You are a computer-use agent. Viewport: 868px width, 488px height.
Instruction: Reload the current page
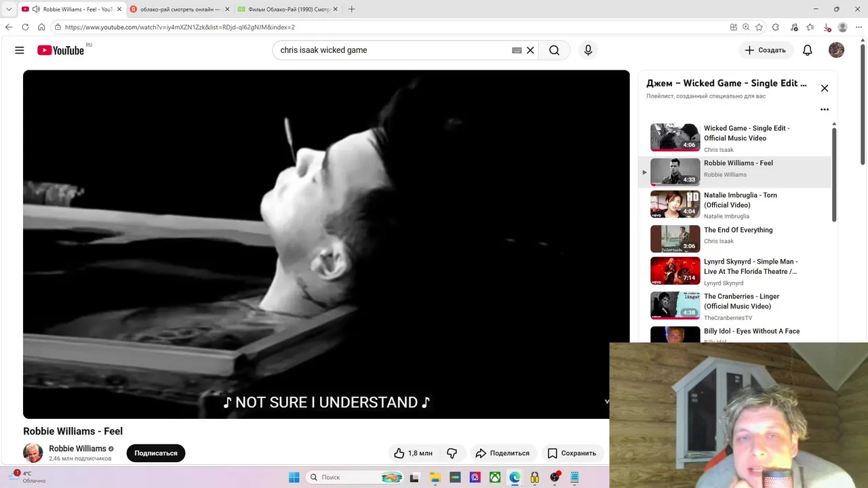pyautogui.click(x=25, y=27)
